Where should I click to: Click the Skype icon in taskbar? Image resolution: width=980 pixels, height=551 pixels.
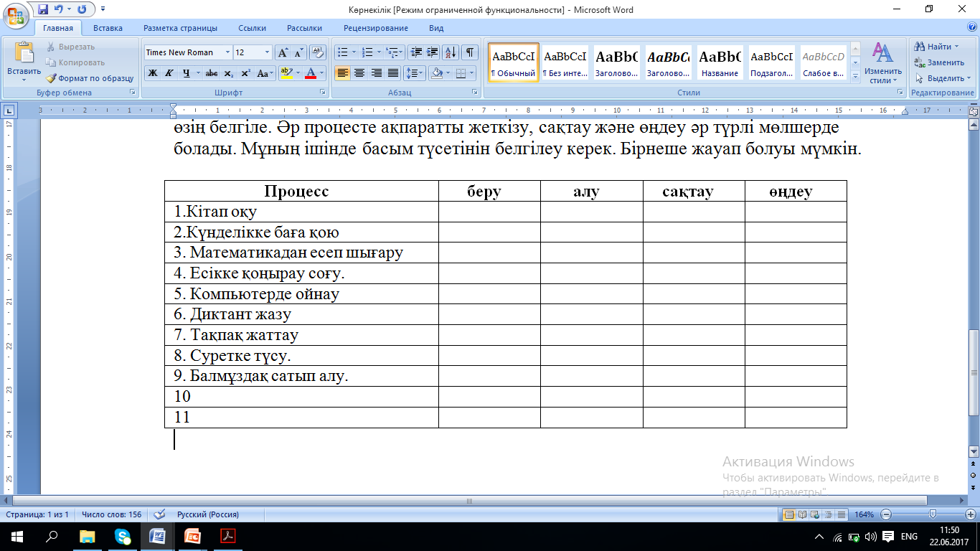(x=123, y=536)
